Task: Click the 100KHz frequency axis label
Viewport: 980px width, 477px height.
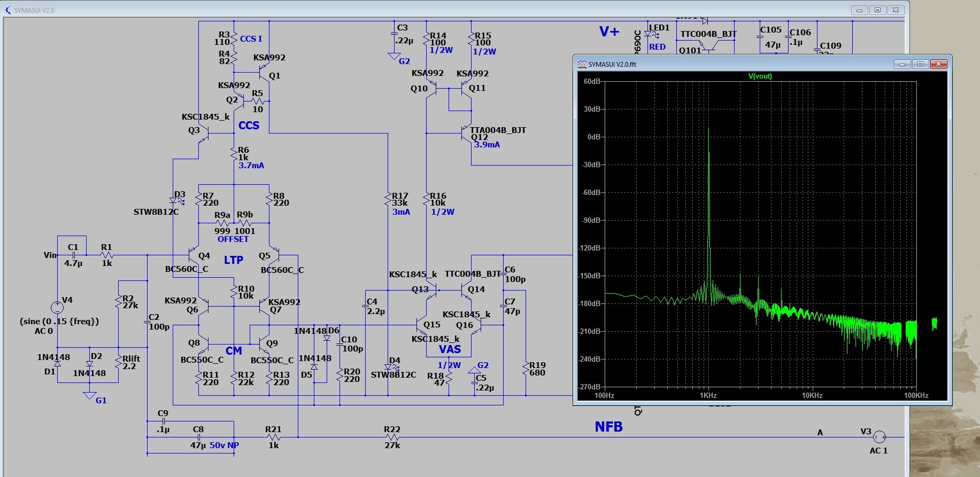Action: click(x=916, y=396)
